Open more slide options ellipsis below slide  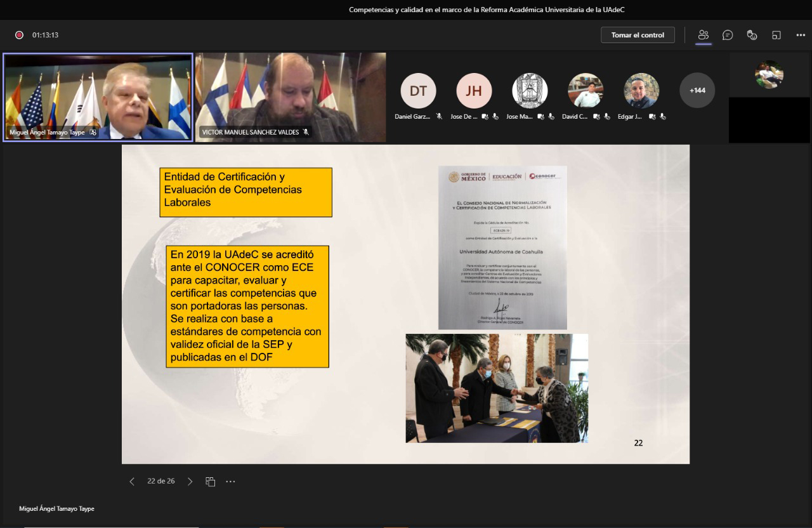230,482
